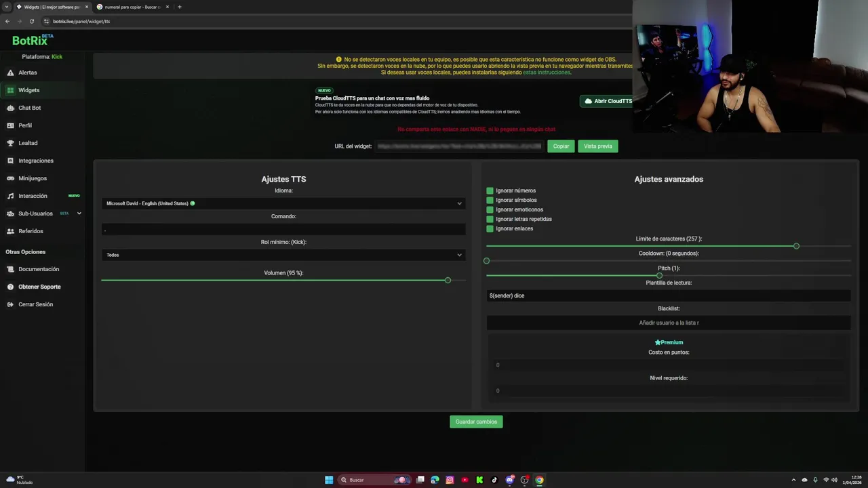
Task: Open Kick app from the taskbar
Action: (479, 480)
